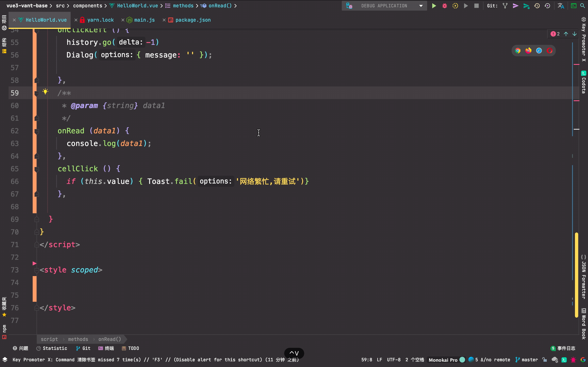588x367 pixels.
Task: Switch to the main.js tab
Action: coord(144,20)
